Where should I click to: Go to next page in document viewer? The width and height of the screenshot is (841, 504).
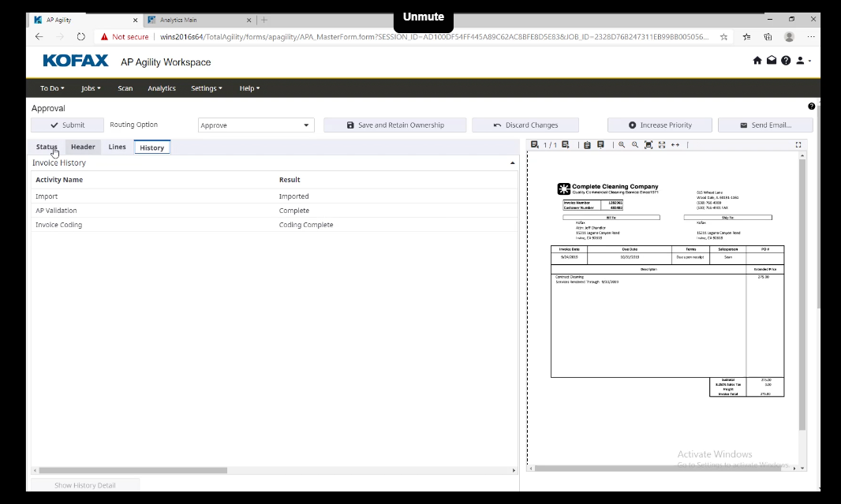566,145
